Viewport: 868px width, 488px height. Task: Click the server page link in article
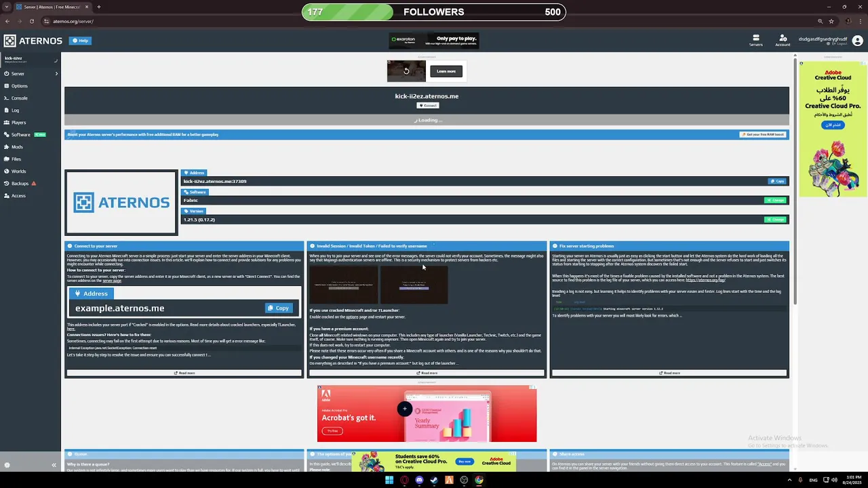(112, 281)
